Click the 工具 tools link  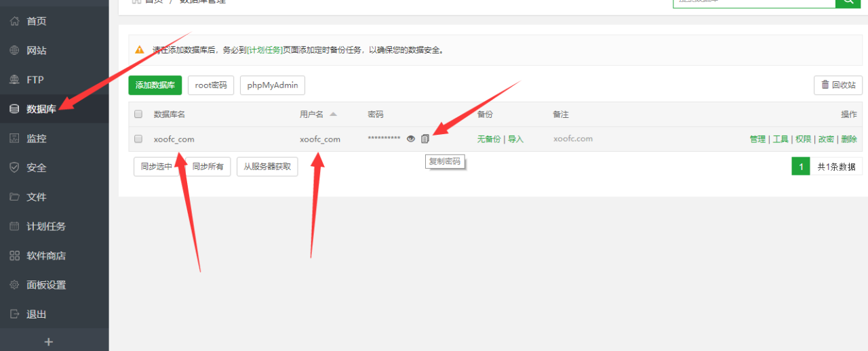(x=781, y=139)
